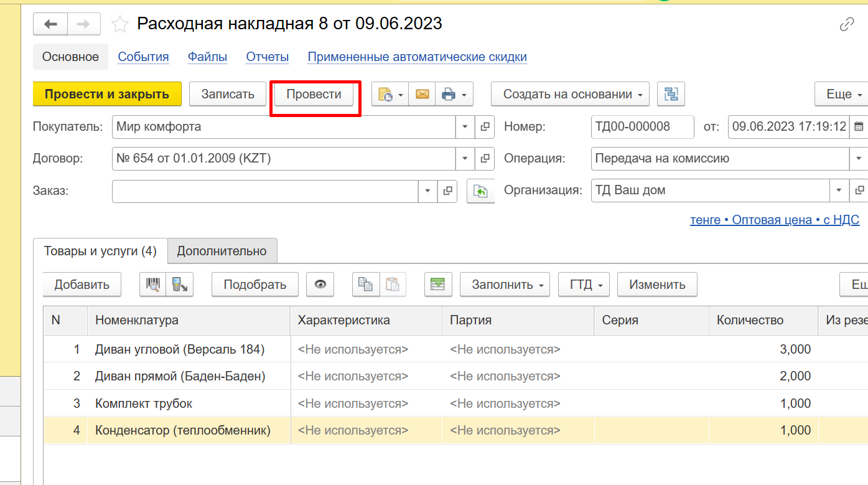Open document structure icon button

671,95
